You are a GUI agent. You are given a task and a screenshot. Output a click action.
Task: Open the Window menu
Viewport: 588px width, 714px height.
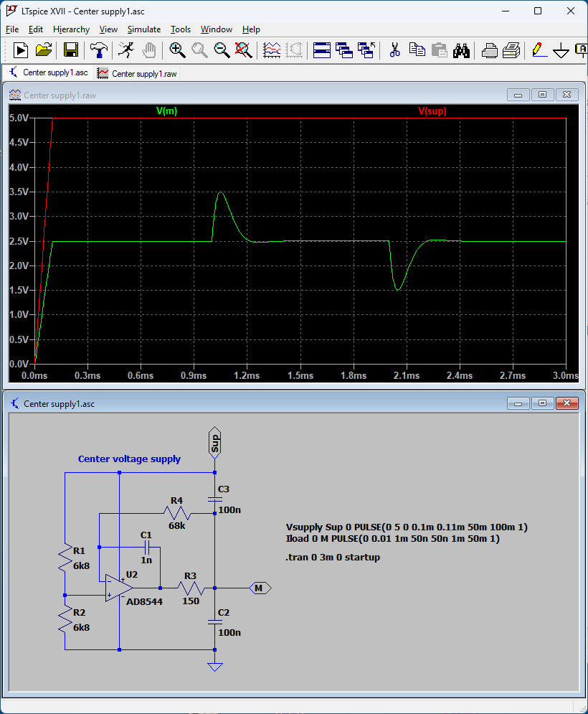(217, 29)
